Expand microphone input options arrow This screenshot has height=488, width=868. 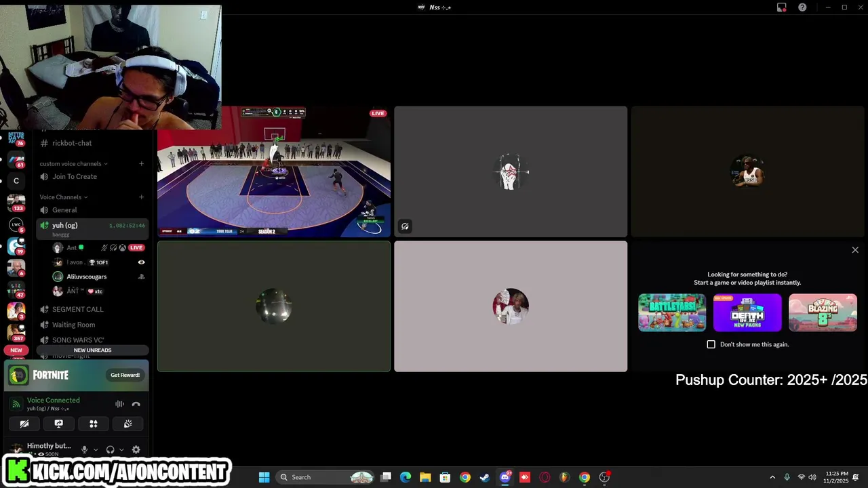tap(96, 449)
